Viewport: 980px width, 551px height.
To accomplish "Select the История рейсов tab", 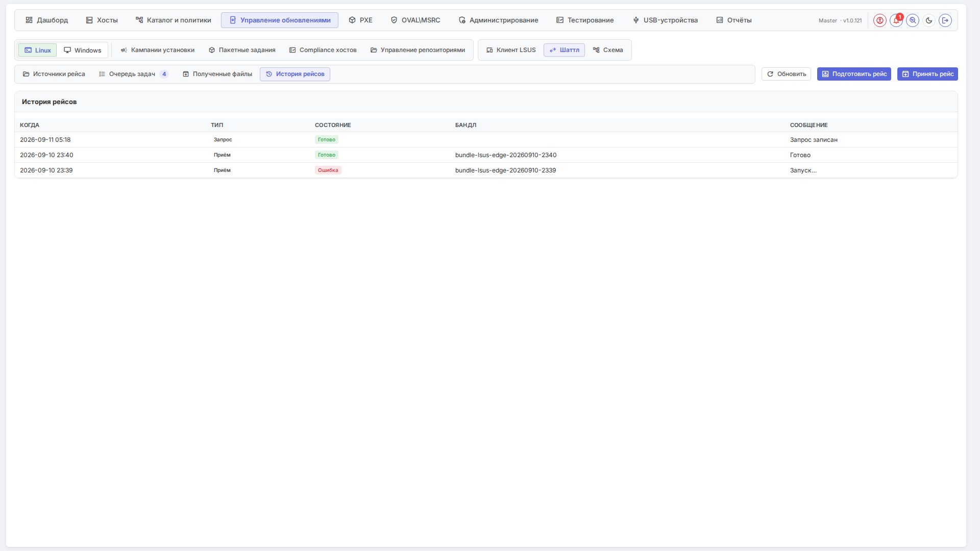I will point(295,74).
